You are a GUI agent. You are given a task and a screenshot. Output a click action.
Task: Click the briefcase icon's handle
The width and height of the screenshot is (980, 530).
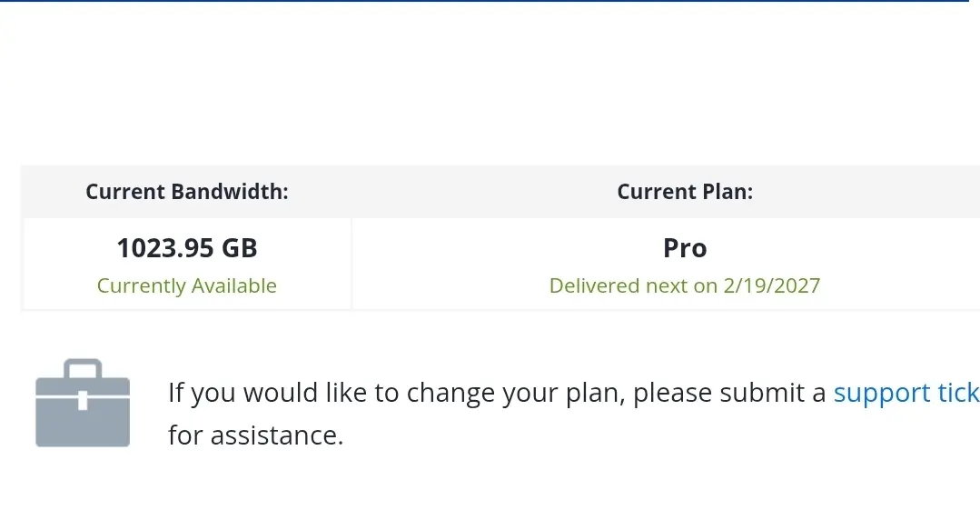click(x=83, y=368)
